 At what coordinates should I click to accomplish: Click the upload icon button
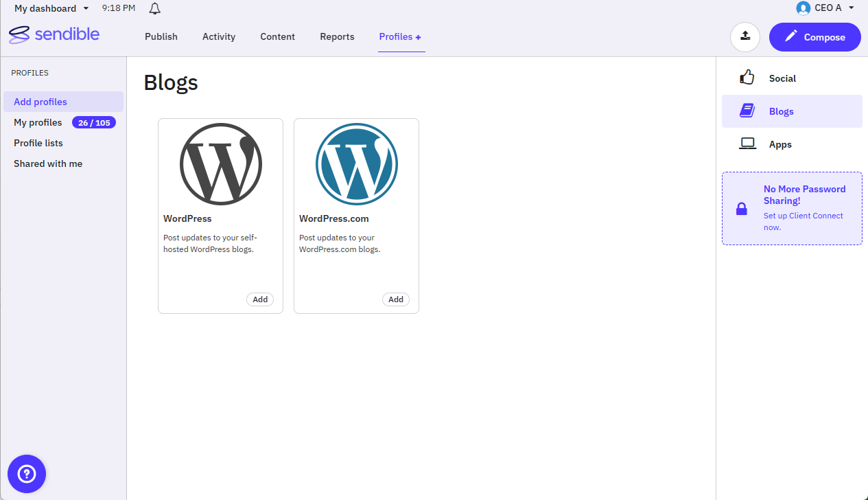tap(745, 37)
